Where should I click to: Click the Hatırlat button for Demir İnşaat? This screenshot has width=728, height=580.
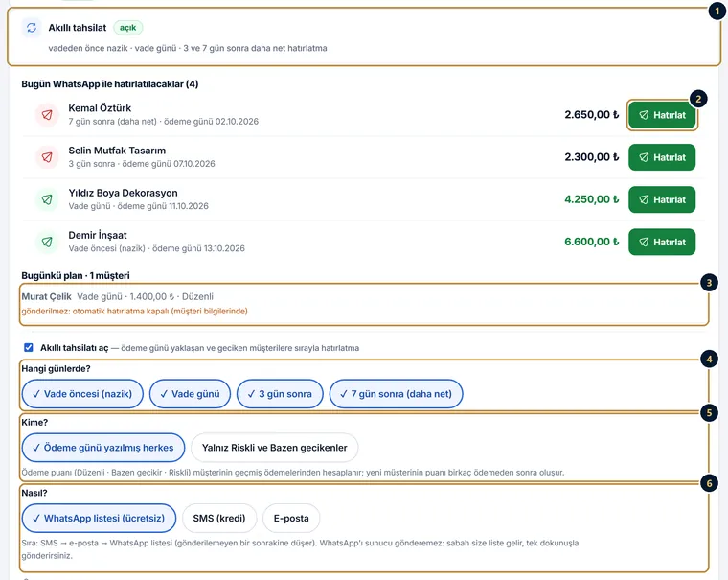662,242
